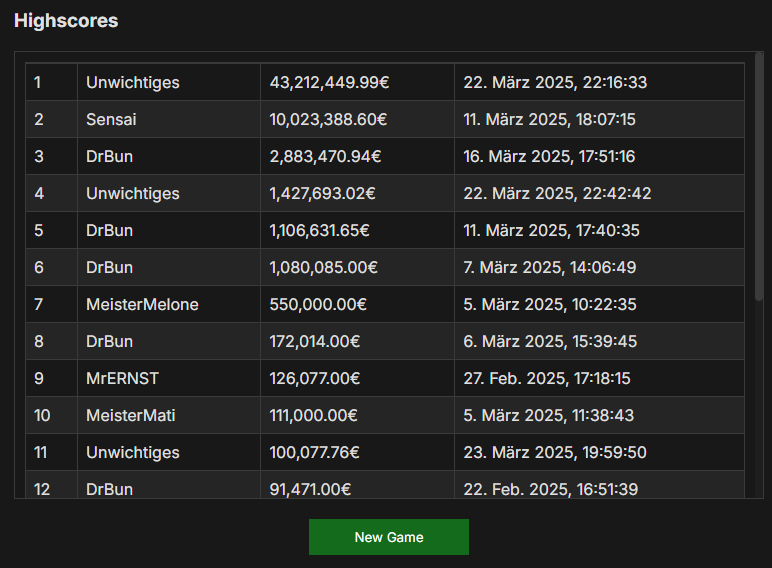This screenshot has width=772, height=568.
Task: Select the rank 5 number cell
Action: pyautogui.click(x=52, y=230)
